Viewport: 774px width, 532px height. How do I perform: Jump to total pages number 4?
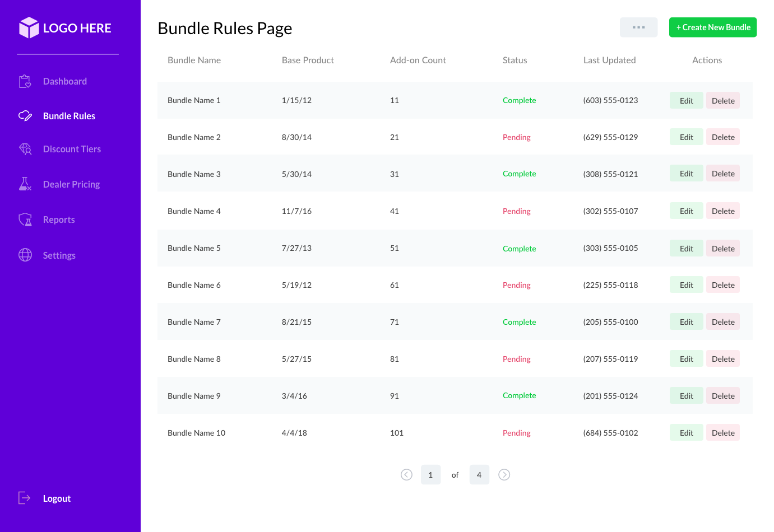[x=479, y=475]
